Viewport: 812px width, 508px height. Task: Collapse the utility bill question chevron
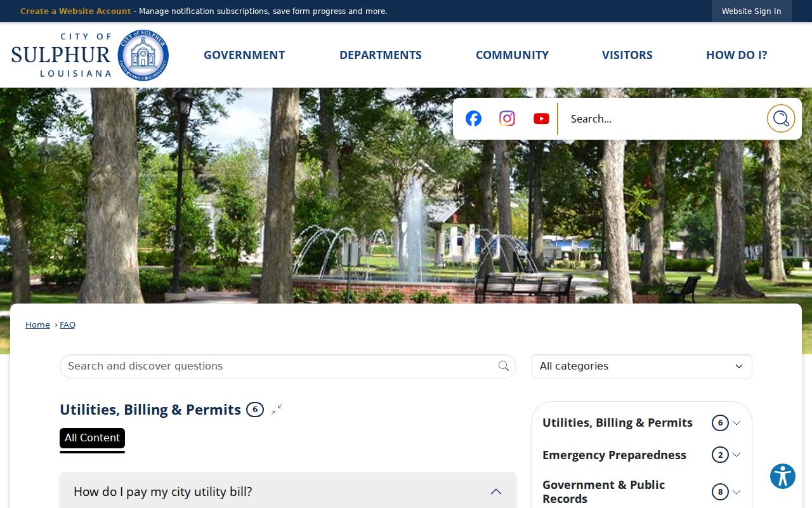[x=496, y=491]
